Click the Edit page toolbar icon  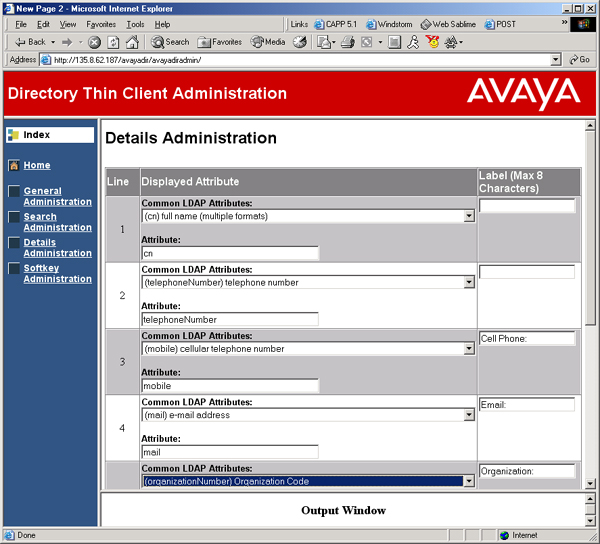pyautogui.click(x=367, y=42)
